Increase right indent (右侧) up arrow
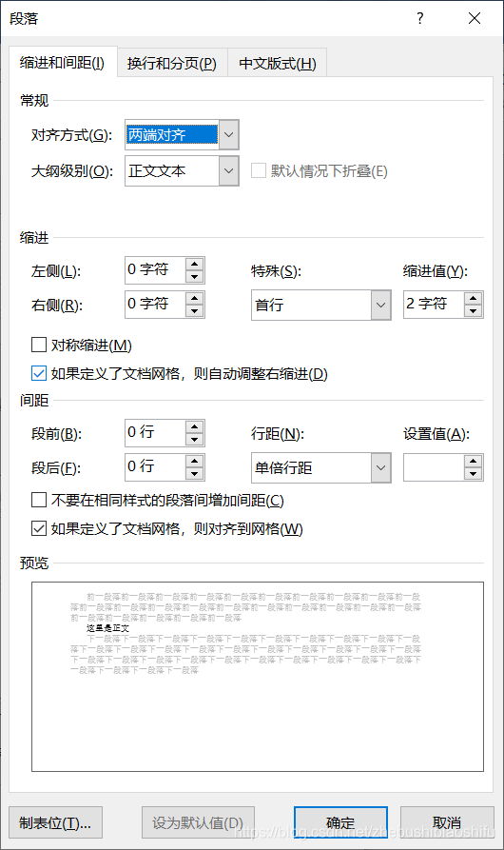The image size is (504, 850). click(194, 298)
